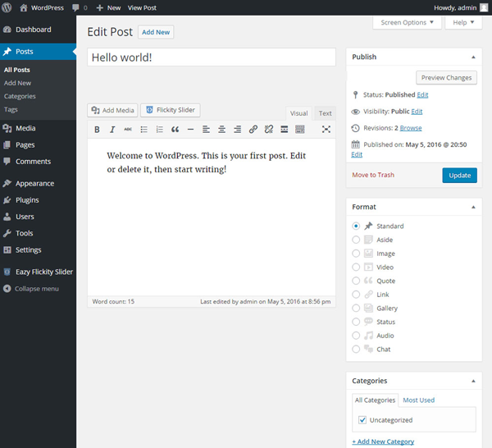Screen dimensions: 492x448
Task: Remove link with the unlink icon
Action: coord(269,130)
